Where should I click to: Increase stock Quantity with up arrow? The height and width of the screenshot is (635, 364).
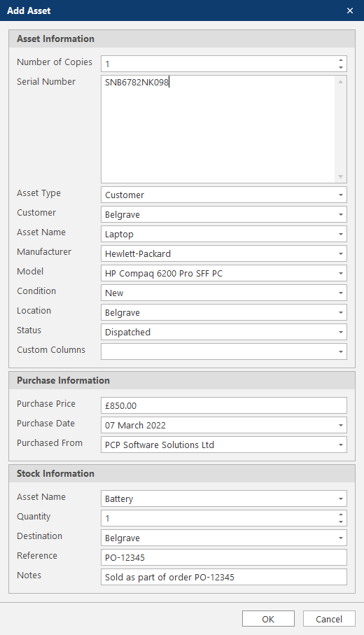(x=340, y=515)
